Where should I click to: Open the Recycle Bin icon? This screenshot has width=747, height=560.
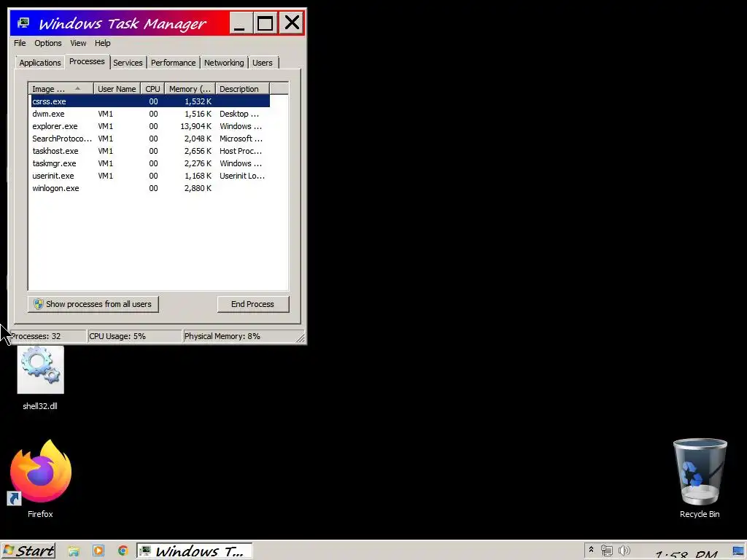tap(700, 478)
